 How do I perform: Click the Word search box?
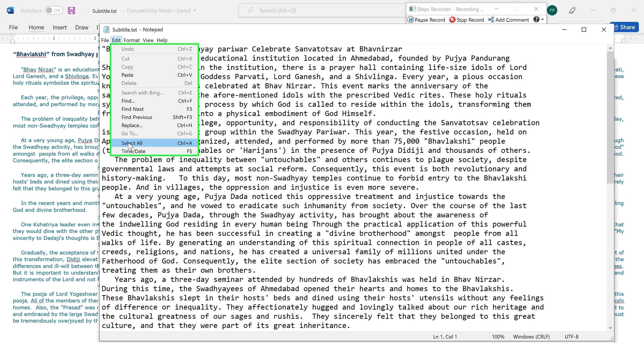pos(322,11)
